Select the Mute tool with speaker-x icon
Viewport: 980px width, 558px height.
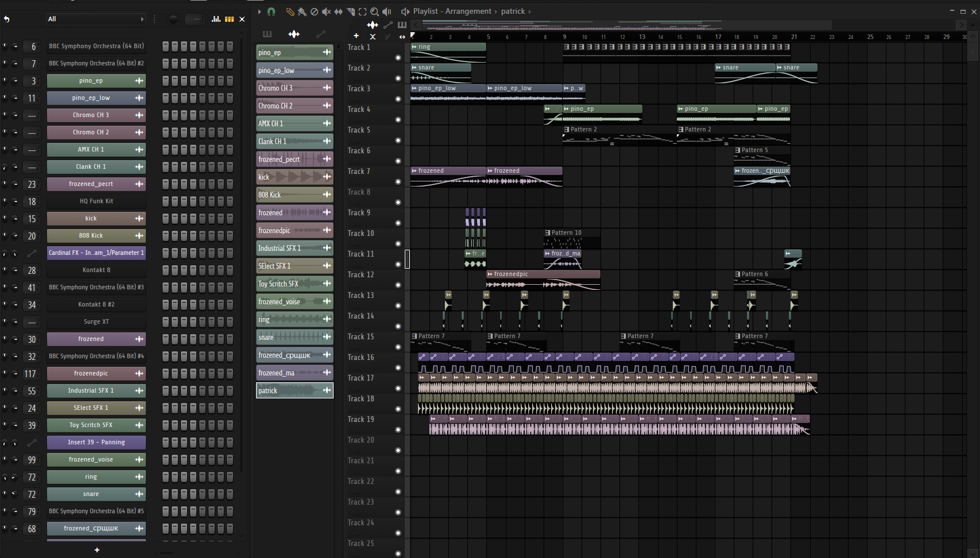tap(326, 11)
